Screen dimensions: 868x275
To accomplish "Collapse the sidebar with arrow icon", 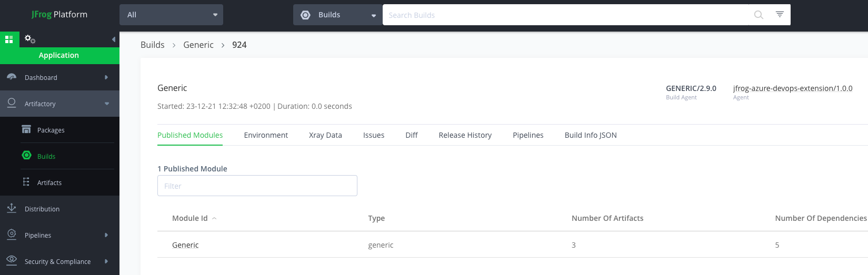I will tap(114, 39).
